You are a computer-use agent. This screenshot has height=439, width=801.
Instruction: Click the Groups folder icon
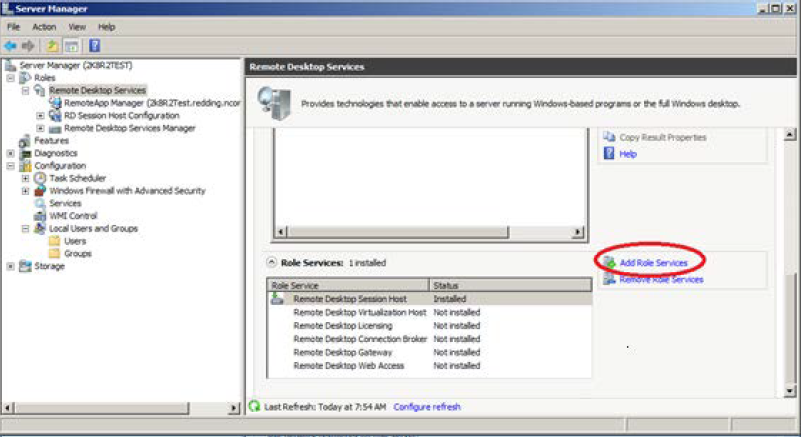click(55, 253)
